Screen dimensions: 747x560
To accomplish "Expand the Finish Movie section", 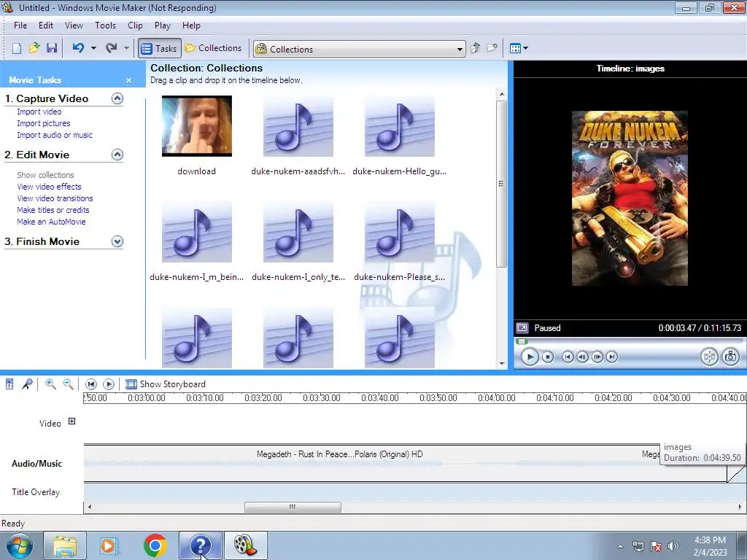I will (x=117, y=241).
